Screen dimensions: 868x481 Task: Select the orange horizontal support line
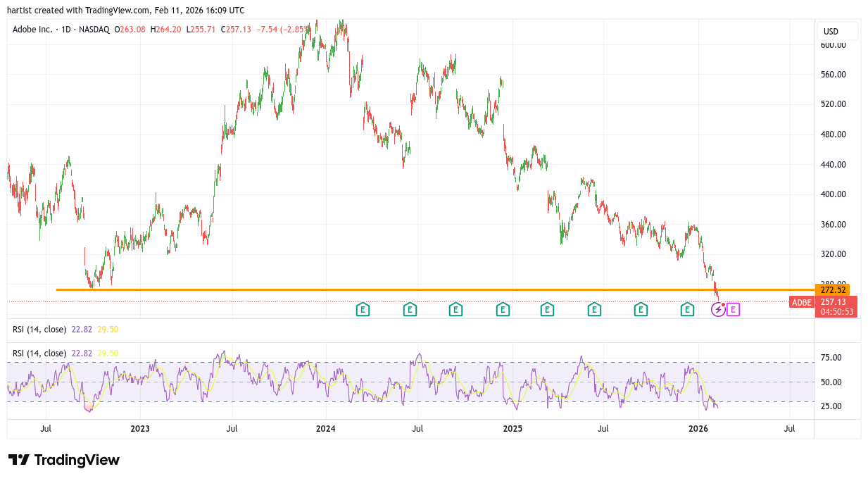[x=422, y=289]
